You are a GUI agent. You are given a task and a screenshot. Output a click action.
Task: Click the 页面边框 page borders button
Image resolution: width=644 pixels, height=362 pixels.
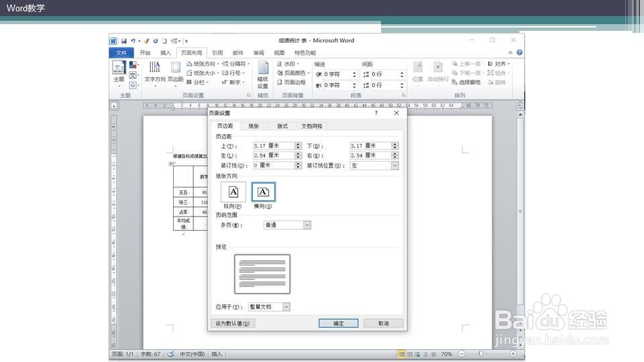pyautogui.click(x=292, y=82)
